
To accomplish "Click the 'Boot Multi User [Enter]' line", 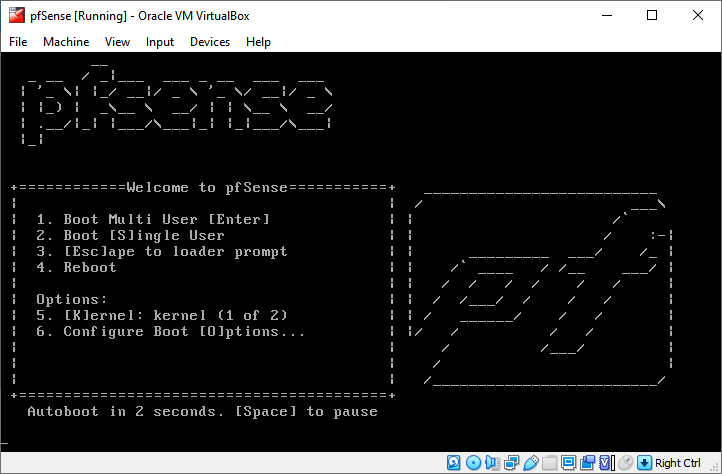I will click(x=153, y=219).
